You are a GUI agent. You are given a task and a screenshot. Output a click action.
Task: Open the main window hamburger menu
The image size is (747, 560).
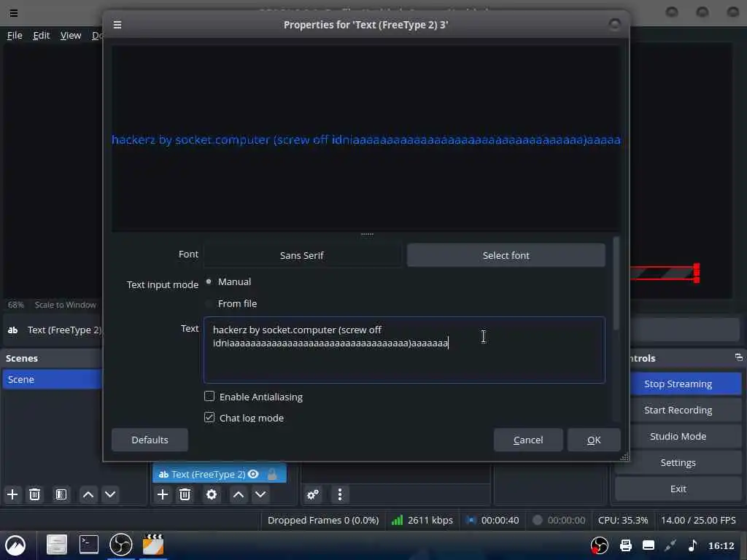pos(14,13)
